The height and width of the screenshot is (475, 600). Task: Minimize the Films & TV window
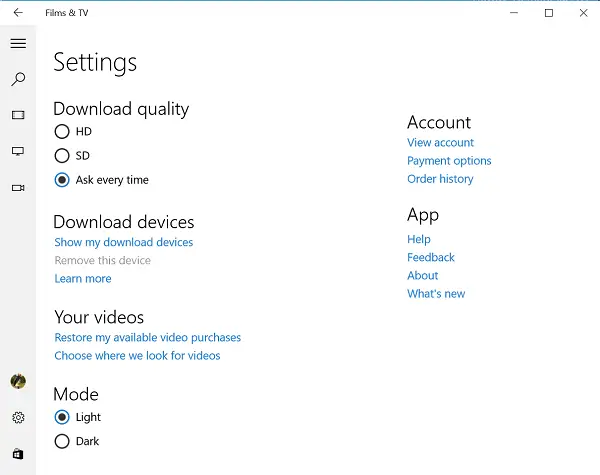(514, 13)
